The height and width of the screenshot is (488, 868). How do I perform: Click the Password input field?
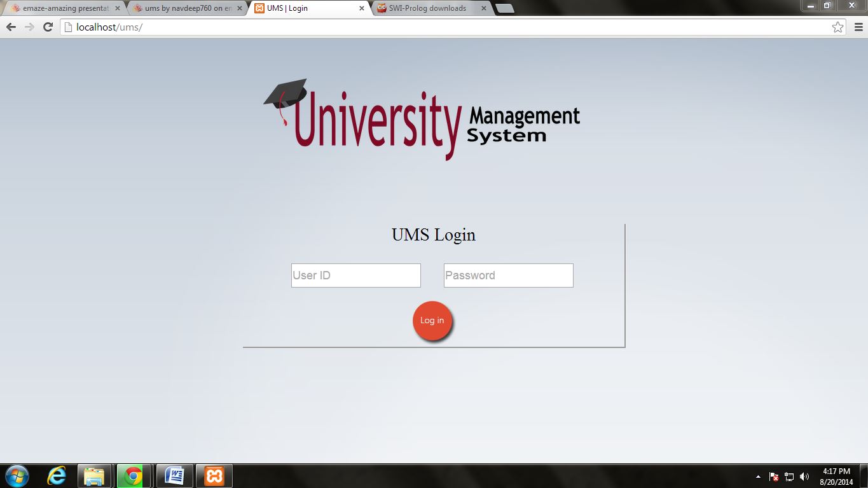click(x=509, y=275)
